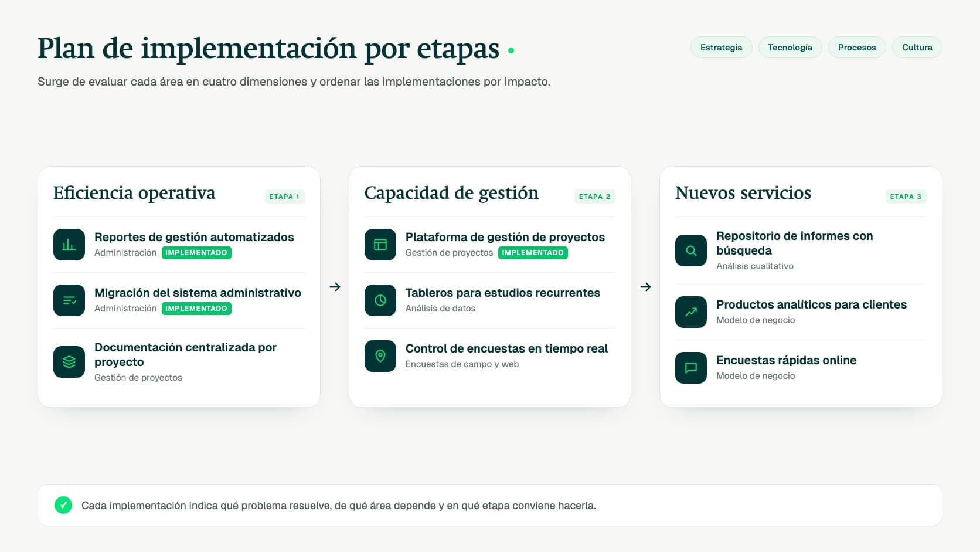The width and height of the screenshot is (980, 552).
Task: Click the arrow between Eficiencia operativa and Capacidad de gestión
Action: click(x=335, y=287)
